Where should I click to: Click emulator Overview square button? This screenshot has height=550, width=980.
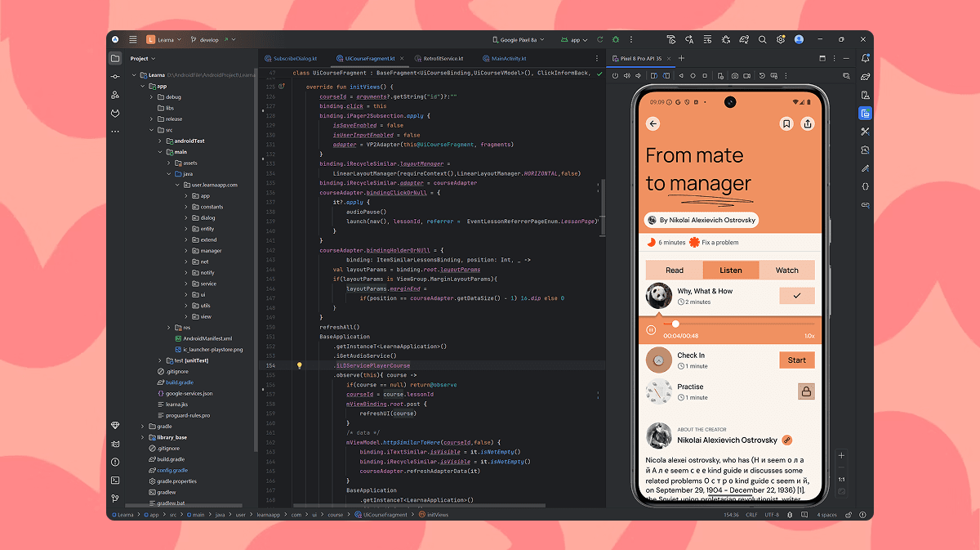pyautogui.click(x=706, y=76)
